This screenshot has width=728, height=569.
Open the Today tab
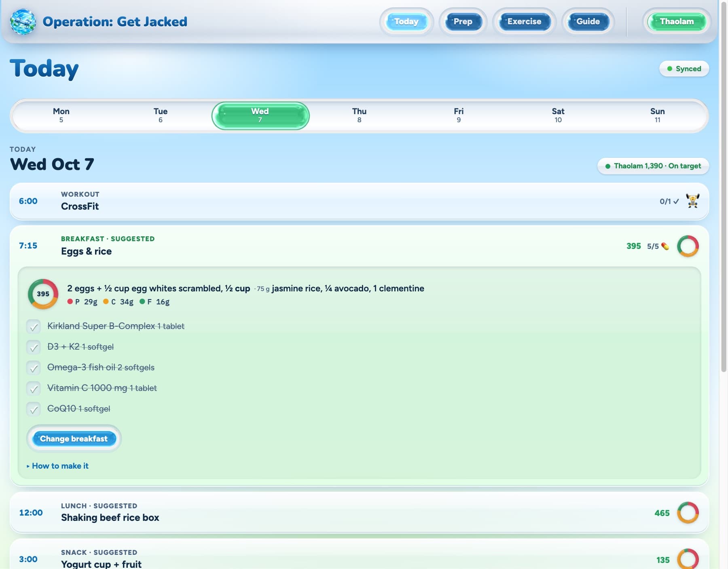(x=406, y=21)
